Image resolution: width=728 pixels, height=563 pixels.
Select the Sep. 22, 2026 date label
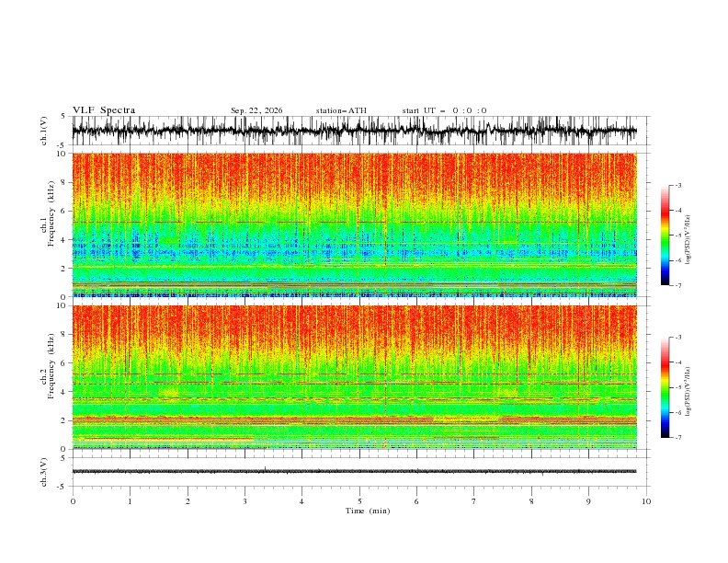click(x=256, y=110)
